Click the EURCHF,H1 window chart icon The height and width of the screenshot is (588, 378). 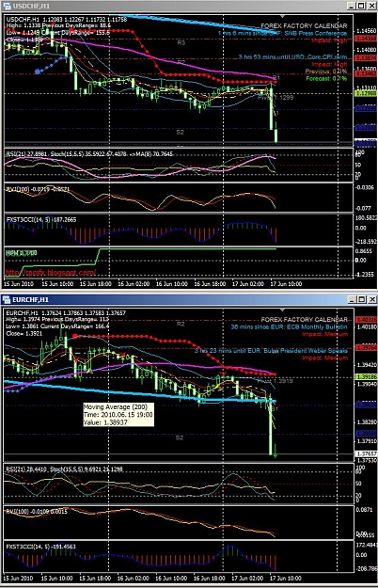[x=7, y=299]
